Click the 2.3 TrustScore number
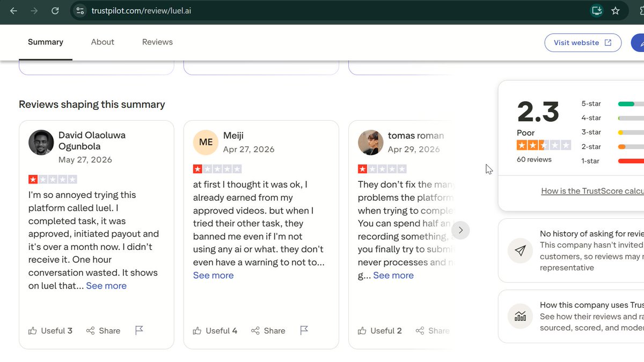Image resolution: width=644 pixels, height=362 pixels. point(538,112)
